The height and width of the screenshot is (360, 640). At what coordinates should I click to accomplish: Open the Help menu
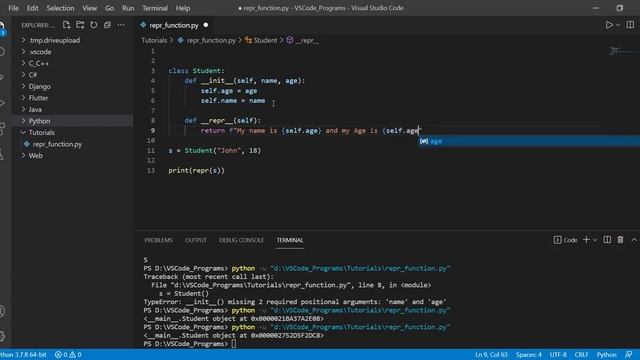(183, 8)
